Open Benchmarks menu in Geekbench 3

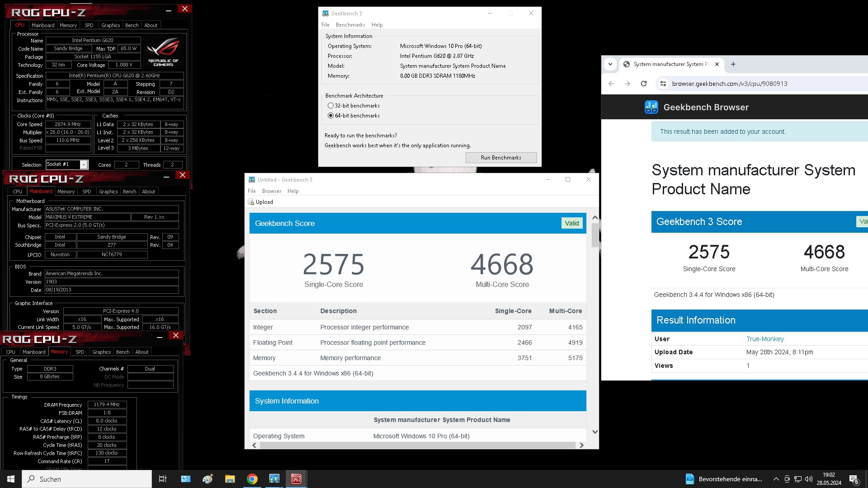click(x=350, y=25)
